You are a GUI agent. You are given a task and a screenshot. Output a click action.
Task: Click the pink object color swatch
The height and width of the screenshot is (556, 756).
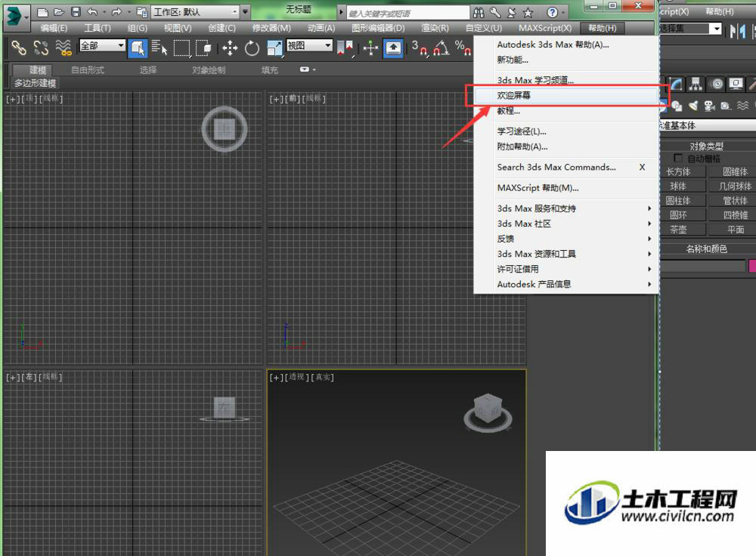coord(752,265)
